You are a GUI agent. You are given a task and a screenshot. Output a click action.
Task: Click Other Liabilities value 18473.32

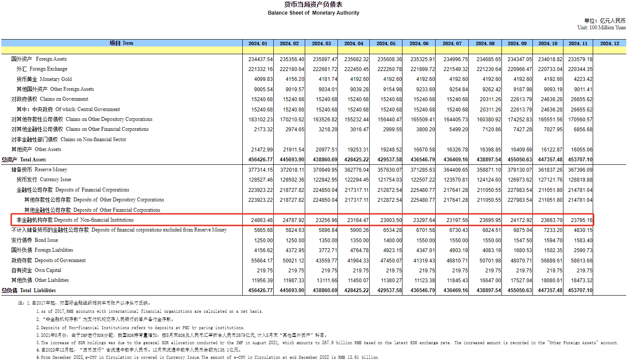(582, 281)
